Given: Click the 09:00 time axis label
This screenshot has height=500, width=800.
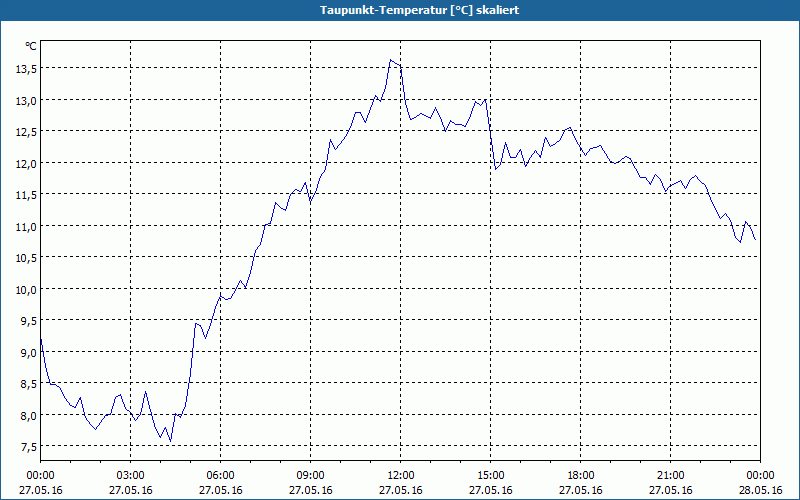Looking at the screenshot, I should 310,476.
